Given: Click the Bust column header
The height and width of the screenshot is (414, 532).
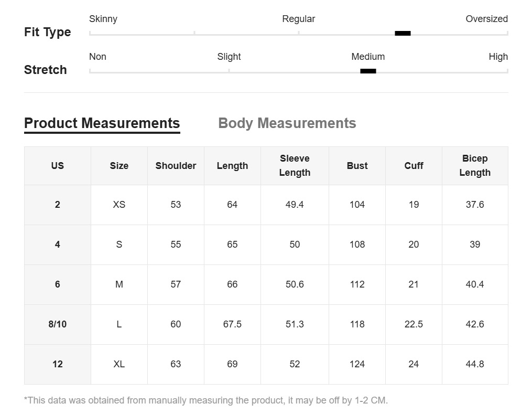Looking at the screenshot, I should click(x=357, y=166).
